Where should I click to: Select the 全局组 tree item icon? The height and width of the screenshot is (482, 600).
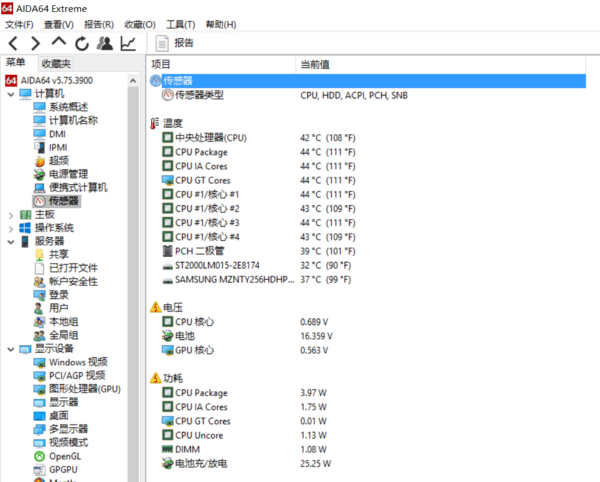click(x=39, y=335)
